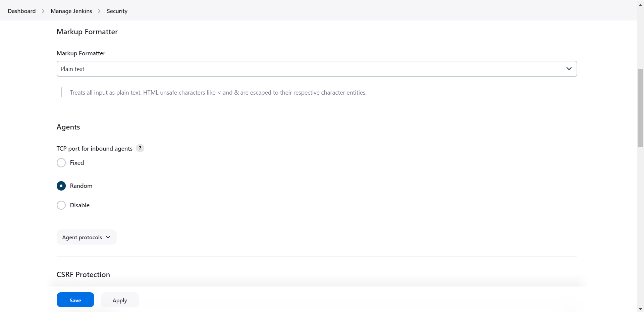Viewport: 644px width, 312px height.
Task: Click the Apply button
Action: point(120,300)
